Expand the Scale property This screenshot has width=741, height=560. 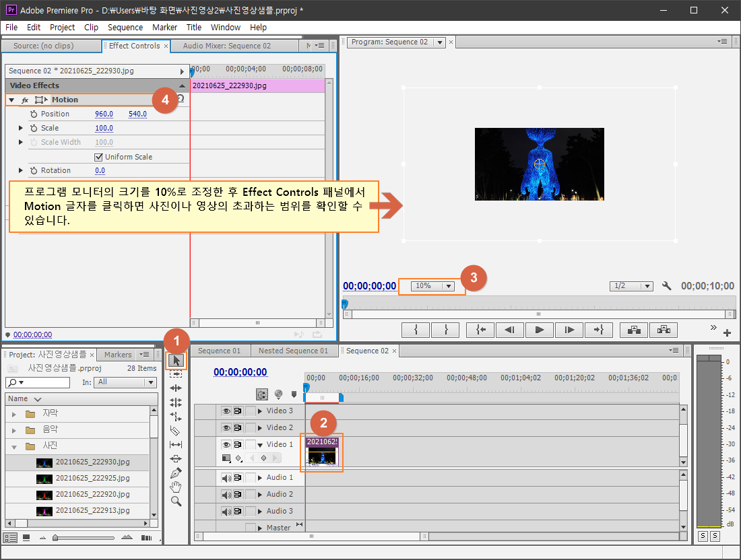point(20,128)
